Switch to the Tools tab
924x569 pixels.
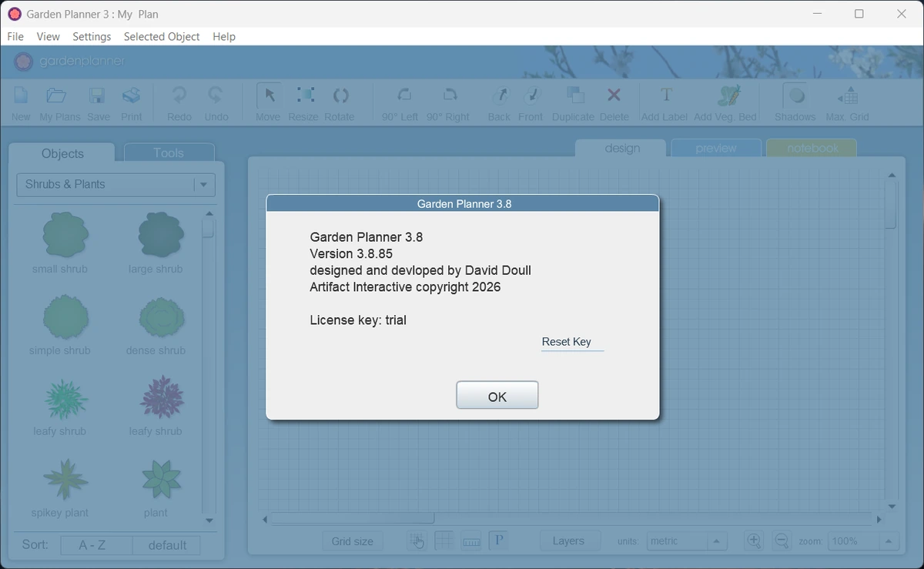[x=169, y=152]
